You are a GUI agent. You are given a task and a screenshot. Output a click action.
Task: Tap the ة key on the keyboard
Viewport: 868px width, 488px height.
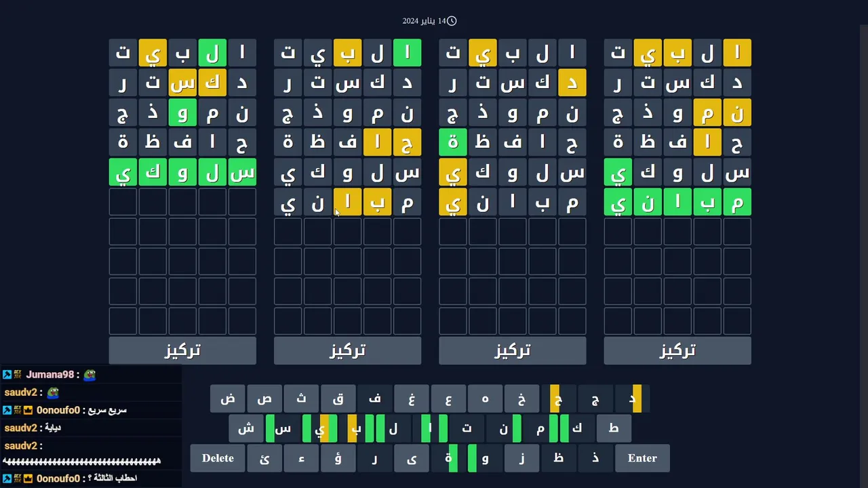pos(448,458)
